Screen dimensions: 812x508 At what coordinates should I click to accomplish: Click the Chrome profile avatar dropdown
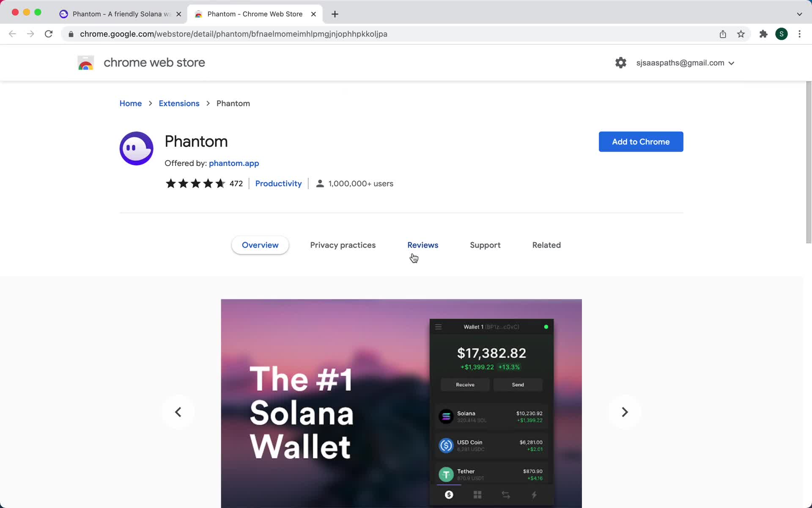tap(782, 33)
